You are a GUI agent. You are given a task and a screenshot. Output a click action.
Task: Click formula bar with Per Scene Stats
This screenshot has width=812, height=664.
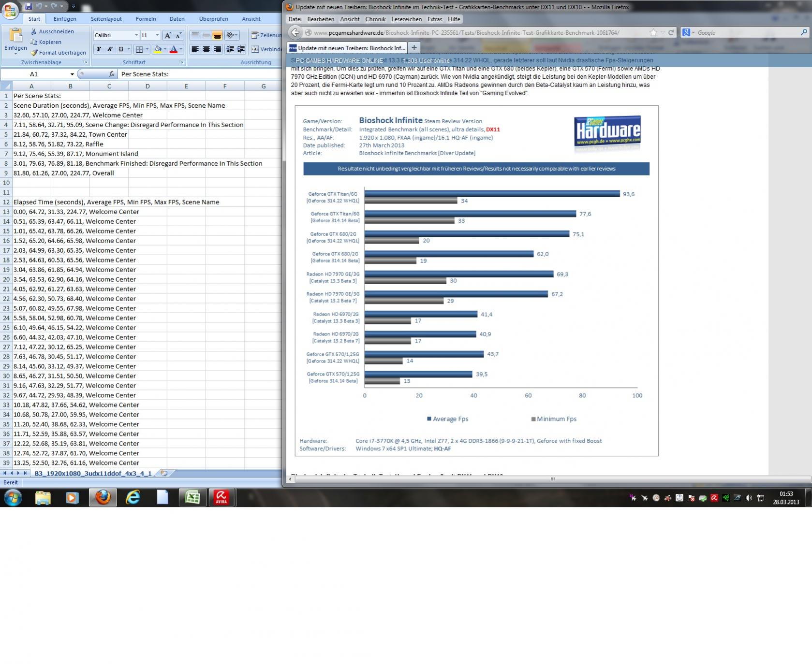(x=200, y=74)
